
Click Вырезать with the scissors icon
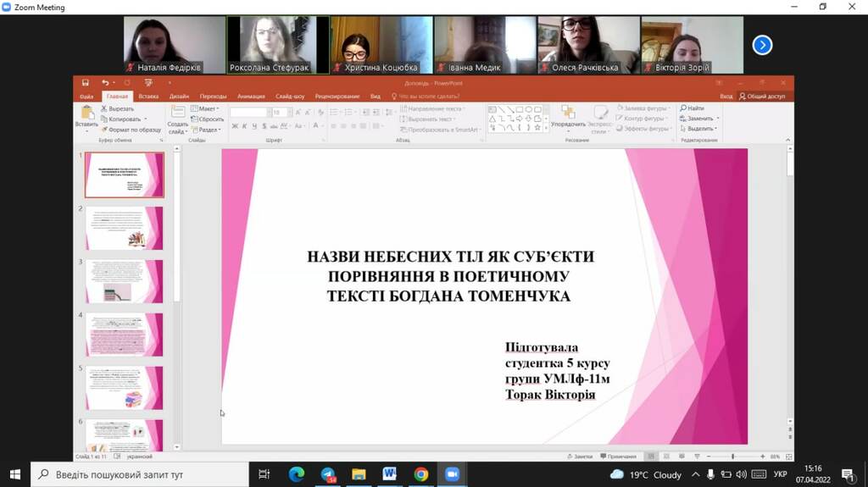(117, 109)
